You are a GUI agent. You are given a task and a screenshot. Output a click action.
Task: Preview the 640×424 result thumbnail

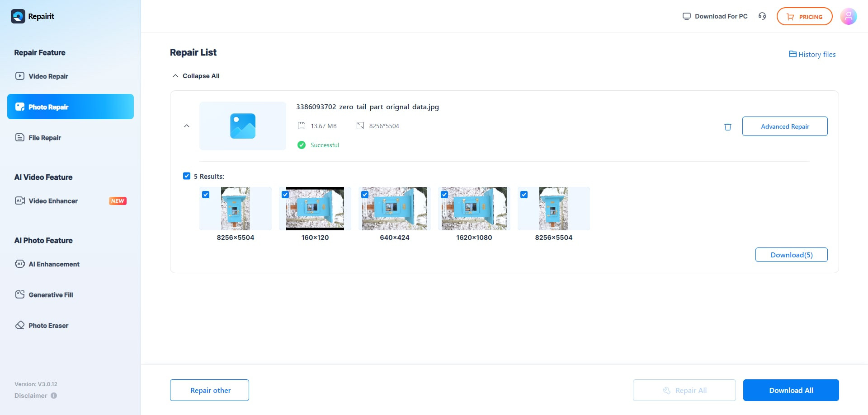pos(395,209)
